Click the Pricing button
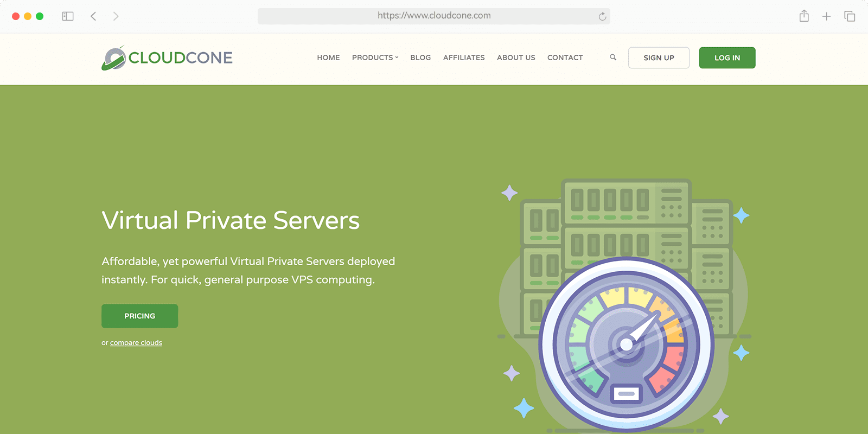The height and width of the screenshot is (434, 868). point(139,316)
